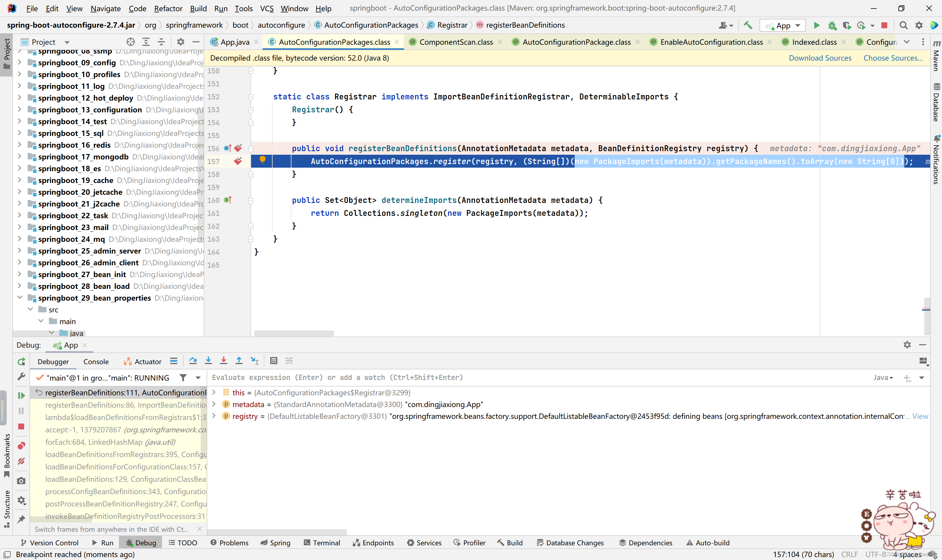Click the camera thread dump icon

click(x=21, y=480)
